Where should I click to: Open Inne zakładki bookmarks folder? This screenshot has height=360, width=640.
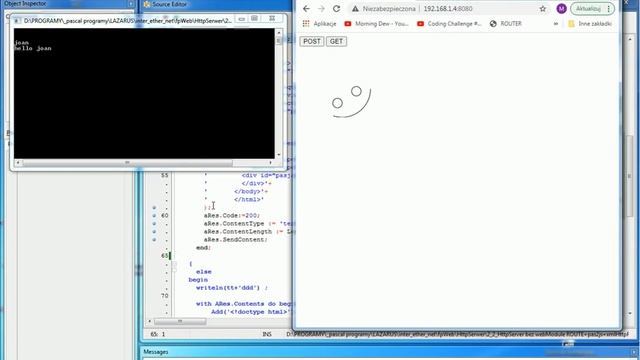(x=590, y=24)
